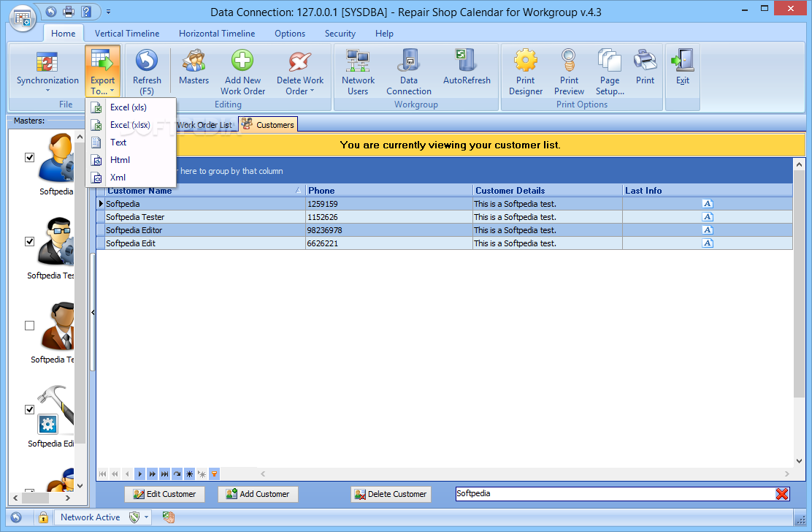This screenshot has height=532, width=812.
Task: Click the Last Info column header
Action: pos(708,191)
